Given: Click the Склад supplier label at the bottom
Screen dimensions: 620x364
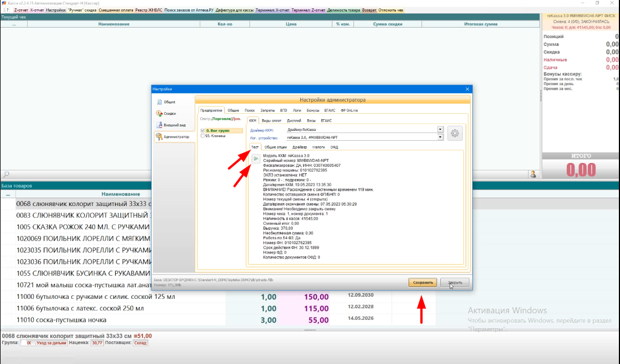Looking at the screenshot, I should pyautogui.click(x=140, y=343).
